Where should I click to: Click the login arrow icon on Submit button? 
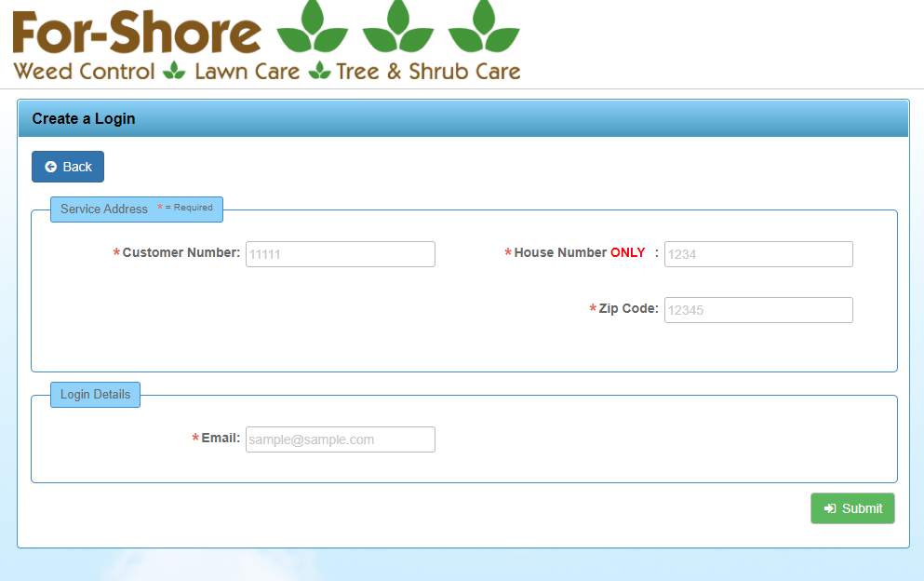tap(829, 508)
